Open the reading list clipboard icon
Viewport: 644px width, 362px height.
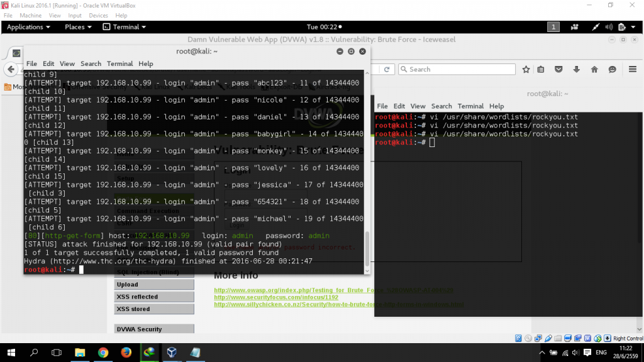[541, 70]
